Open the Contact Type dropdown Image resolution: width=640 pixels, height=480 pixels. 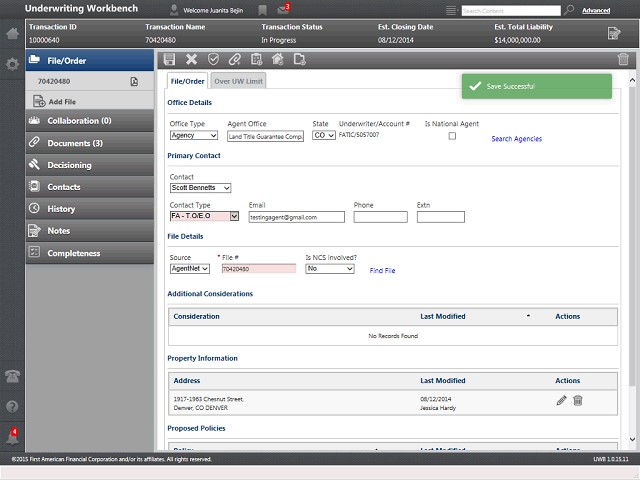pos(204,216)
